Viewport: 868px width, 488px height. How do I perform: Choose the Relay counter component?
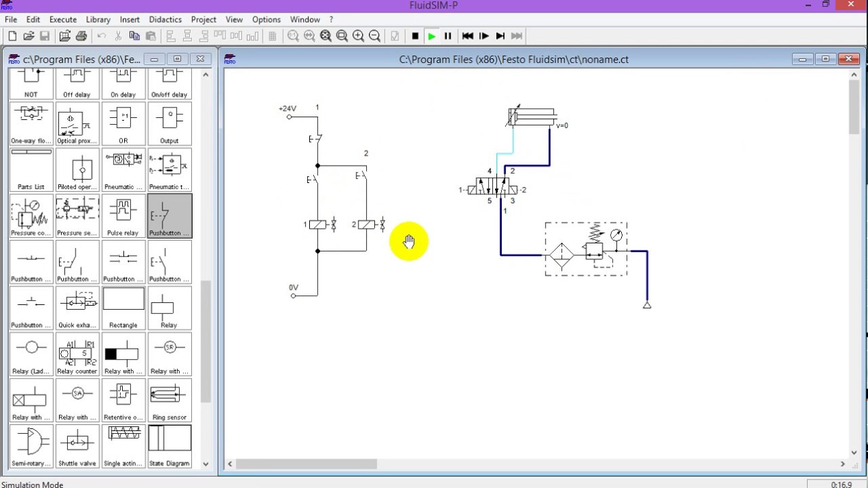[x=77, y=354]
